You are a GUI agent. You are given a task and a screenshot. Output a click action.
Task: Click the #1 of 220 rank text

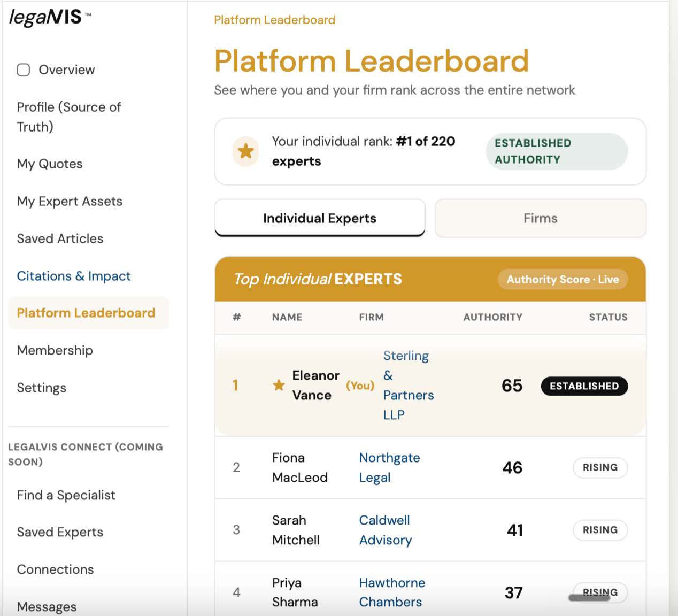pyautogui.click(x=426, y=141)
